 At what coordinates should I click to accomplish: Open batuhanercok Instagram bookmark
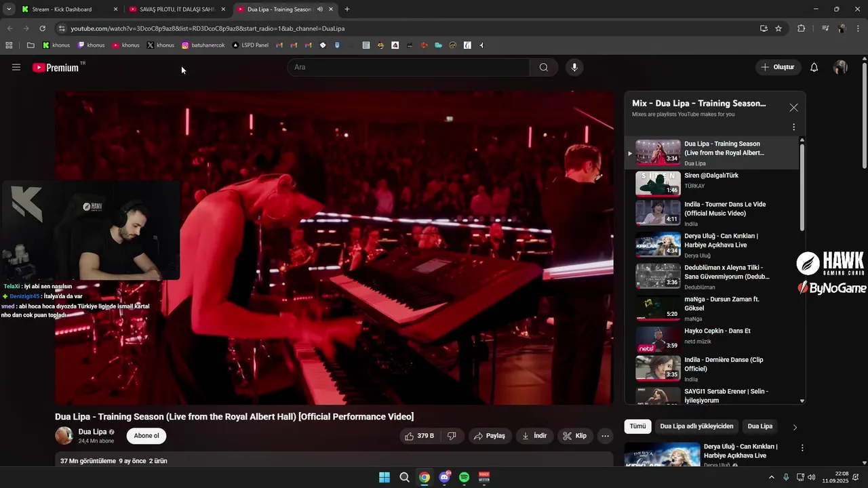point(203,45)
